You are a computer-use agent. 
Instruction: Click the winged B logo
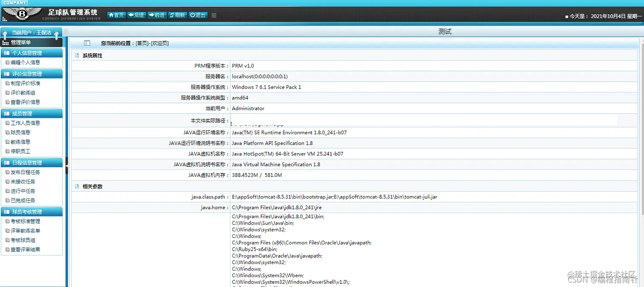click(22, 14)
